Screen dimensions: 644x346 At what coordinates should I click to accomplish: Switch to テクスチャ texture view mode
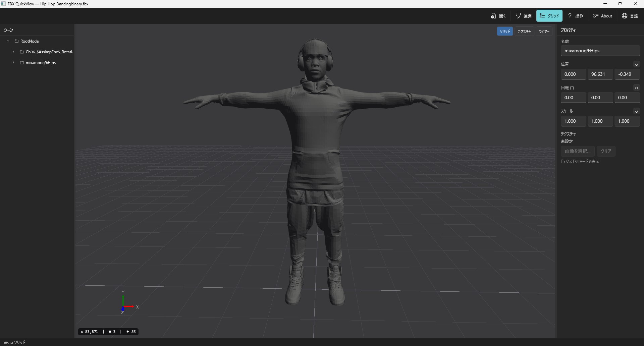tap(524, 31)
